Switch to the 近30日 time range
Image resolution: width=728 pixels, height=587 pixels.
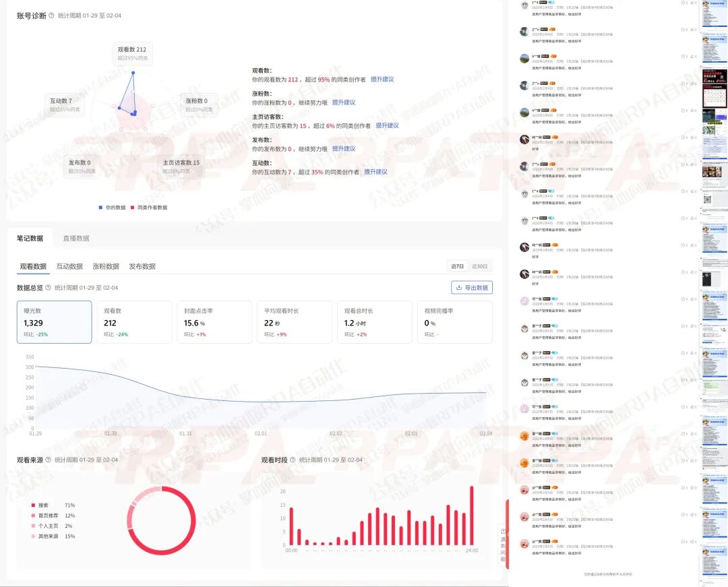point(479,266)
